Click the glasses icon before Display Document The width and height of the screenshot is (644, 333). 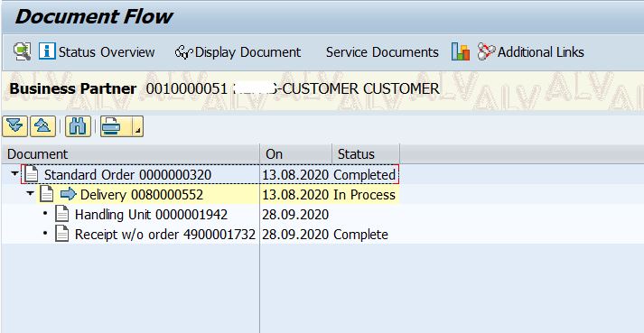pyautogui.click(x=183, y=52)
